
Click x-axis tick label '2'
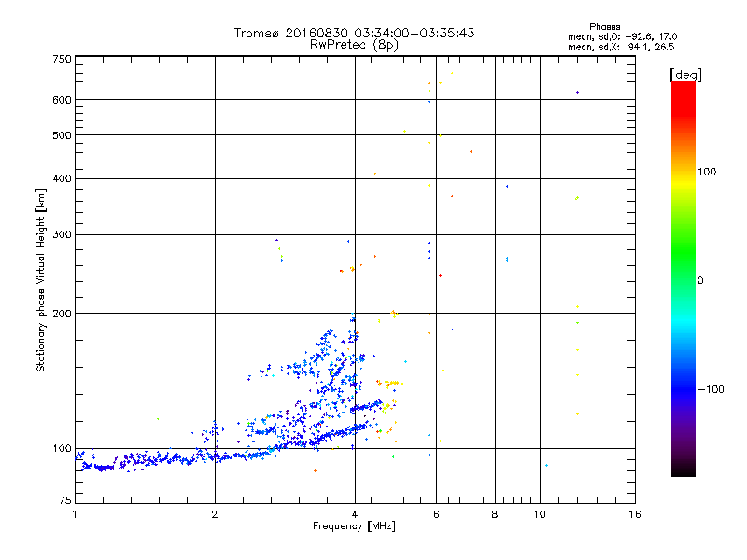click(215, 514)
